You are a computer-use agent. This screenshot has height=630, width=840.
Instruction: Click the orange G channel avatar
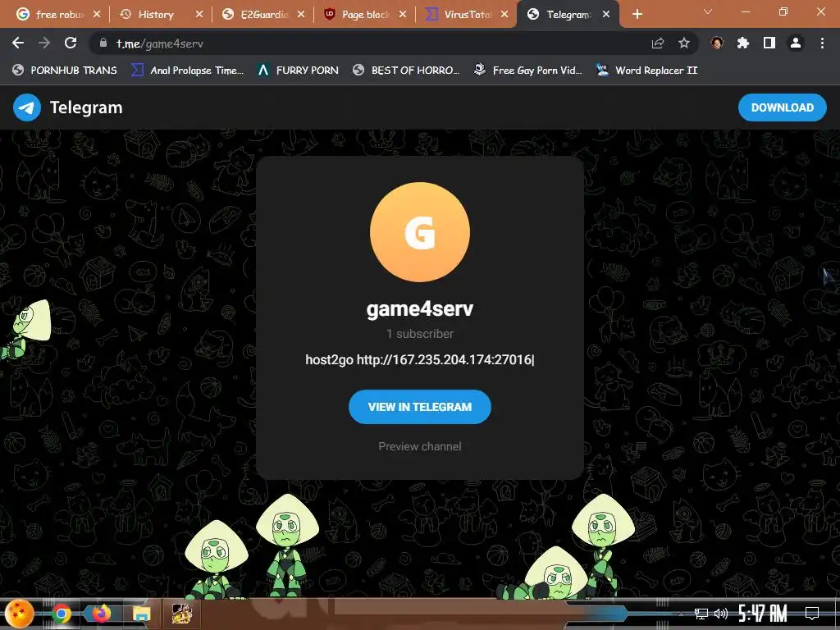pyautogui.click(x=420, y=232)
